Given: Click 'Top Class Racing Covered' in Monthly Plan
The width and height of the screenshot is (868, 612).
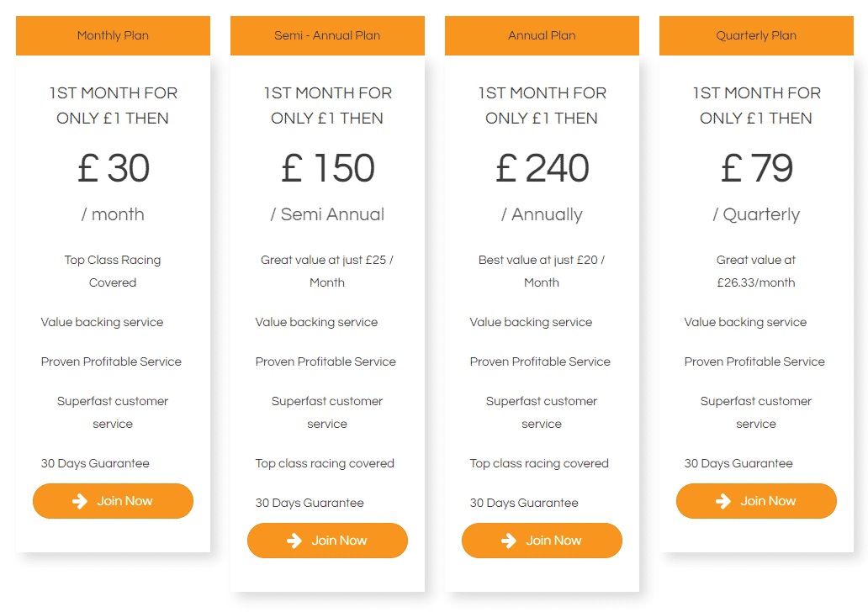Looking at the screenshot, I should (x=113, y=271).
